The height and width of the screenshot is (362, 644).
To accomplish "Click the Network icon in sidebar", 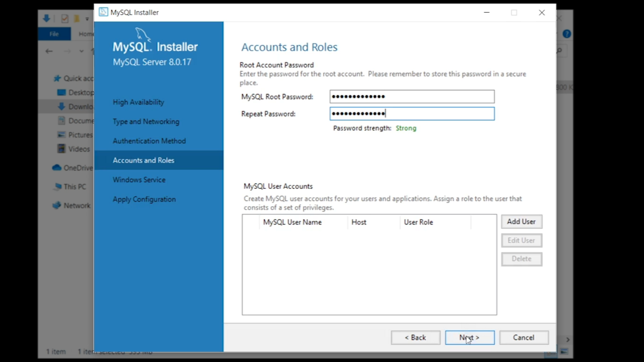I will (57, 205).
